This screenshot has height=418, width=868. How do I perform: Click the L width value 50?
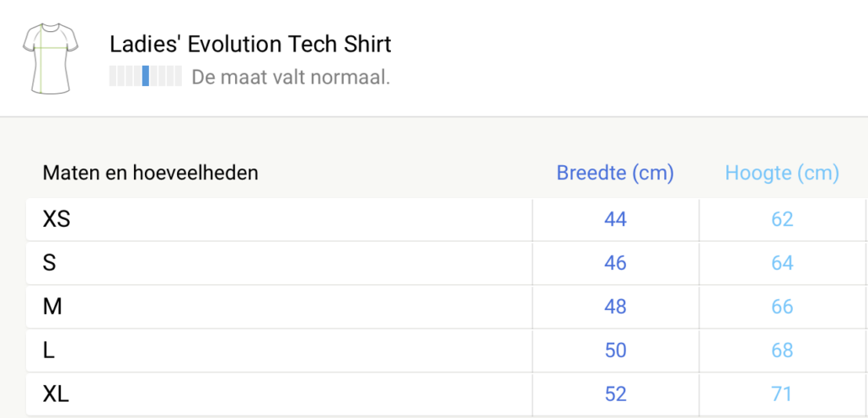[615, 351]
